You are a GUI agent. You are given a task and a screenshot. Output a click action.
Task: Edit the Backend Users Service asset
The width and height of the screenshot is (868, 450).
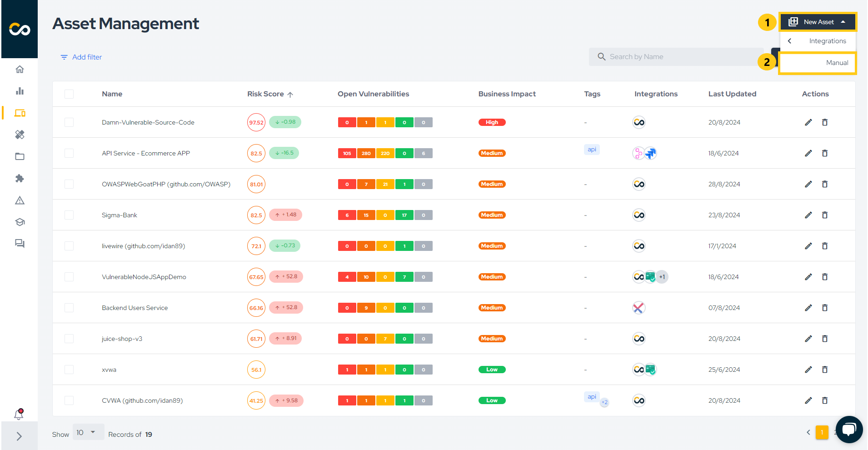point(808,308)
